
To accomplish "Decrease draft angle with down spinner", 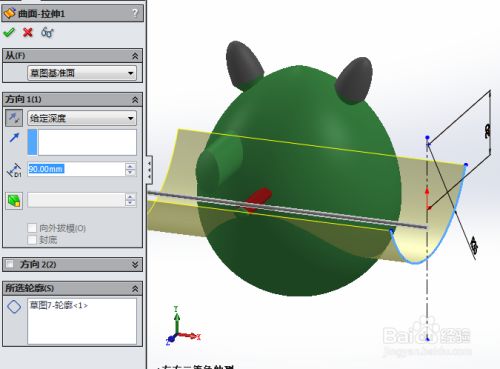I will (x=130, y=203).
